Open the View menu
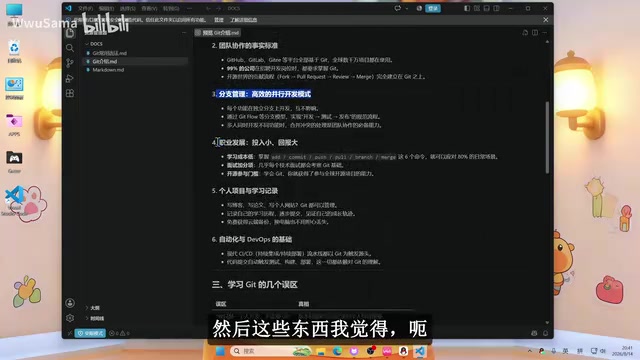This screenshot has height=360, width=640. pos(149,8)
